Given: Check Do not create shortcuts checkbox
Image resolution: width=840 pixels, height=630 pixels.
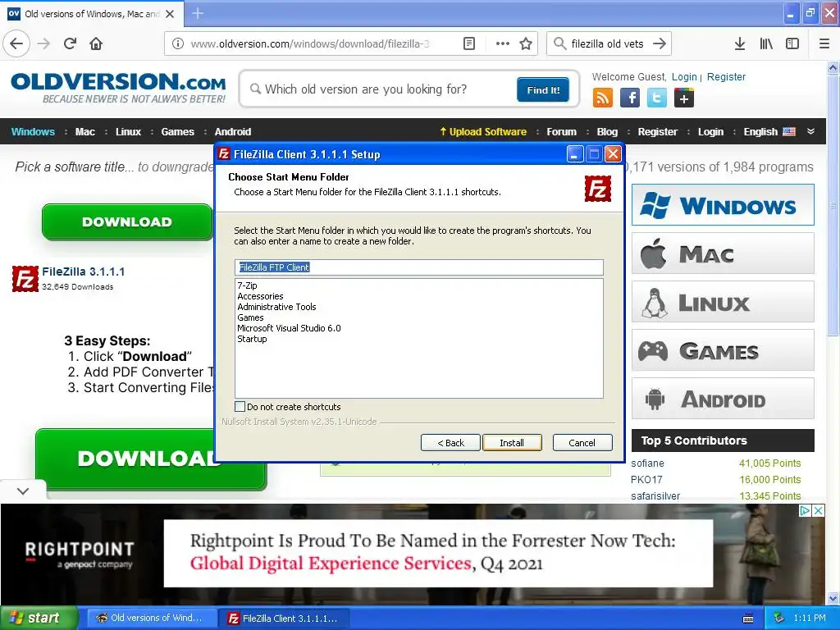Looking at the screenshot, I should pos(240,407).
